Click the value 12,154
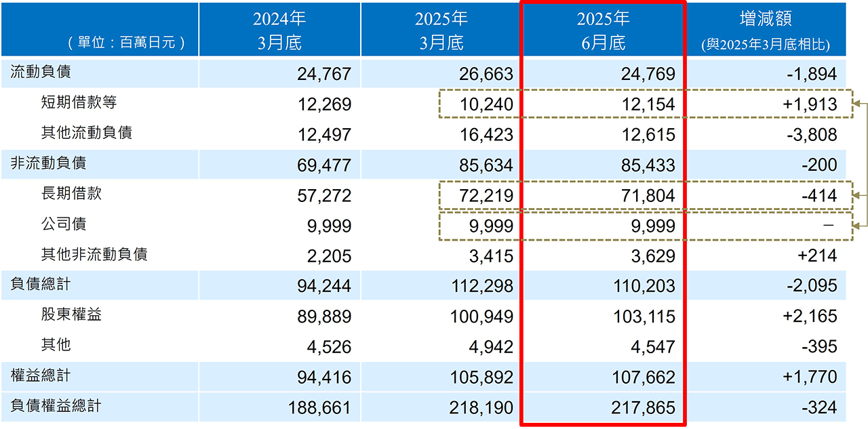The height and width of the screenshot is (429, 868). [648, 104]
